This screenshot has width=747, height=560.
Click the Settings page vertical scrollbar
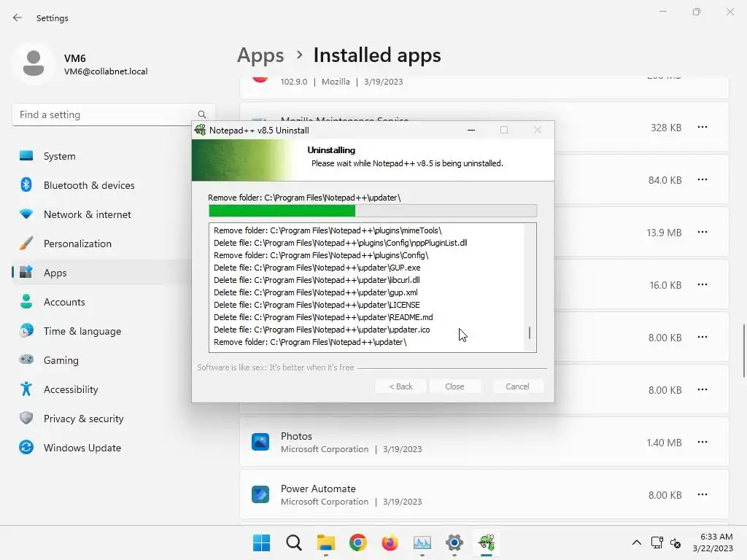click(x=743, y=351)
